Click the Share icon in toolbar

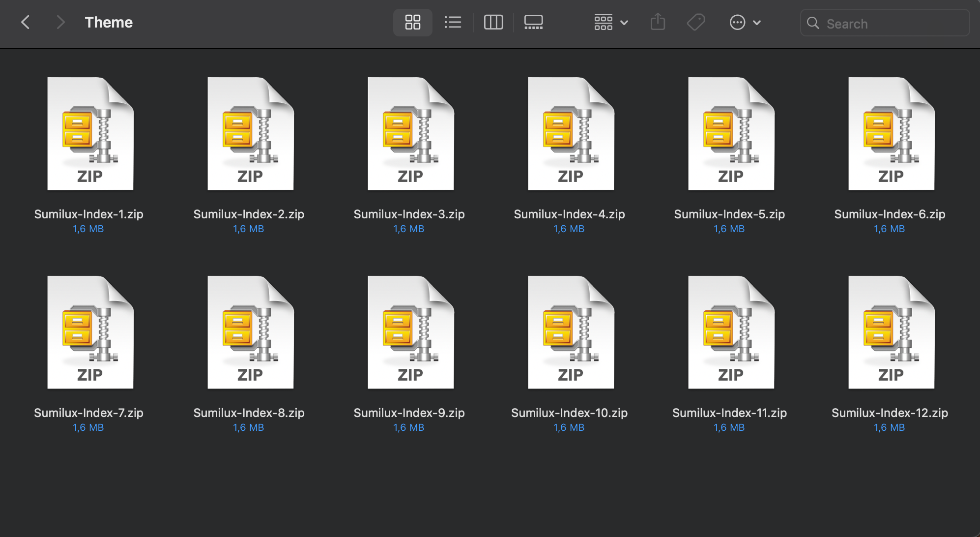point(658,22)
